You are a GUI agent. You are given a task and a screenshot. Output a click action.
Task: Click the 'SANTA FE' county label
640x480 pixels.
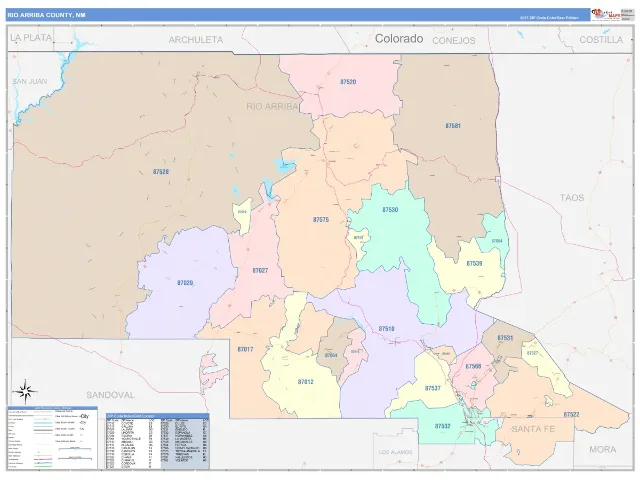click(x=533, y=429)
